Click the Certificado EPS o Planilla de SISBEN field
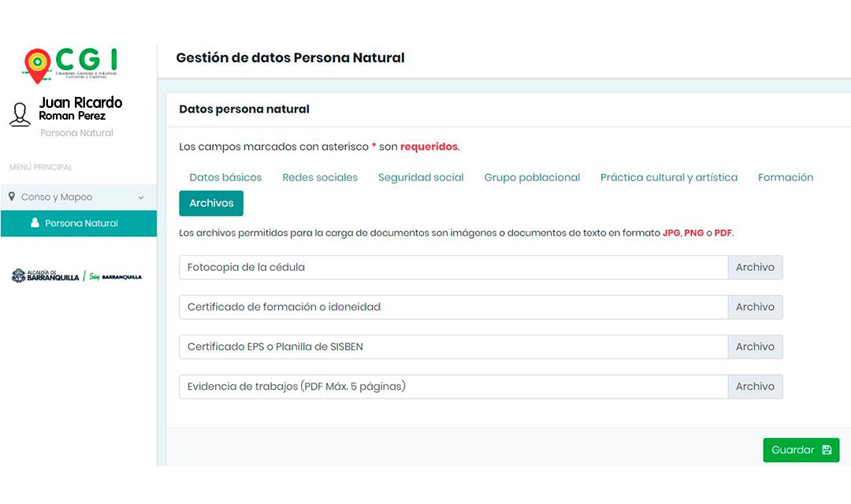Viewport: 851px width, 504px height. [x=454, y=346]
